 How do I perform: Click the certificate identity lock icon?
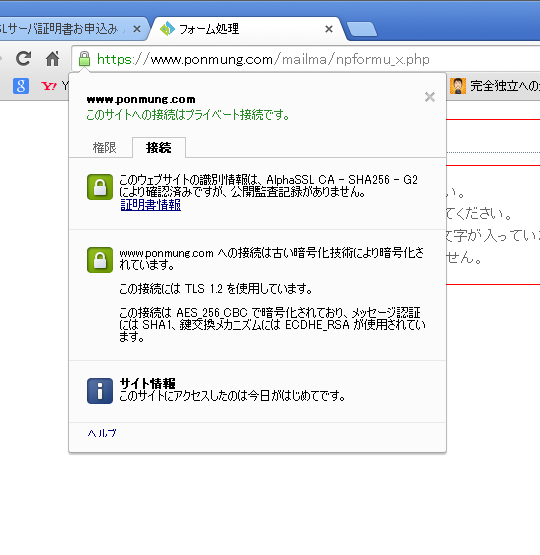[100, 187]
